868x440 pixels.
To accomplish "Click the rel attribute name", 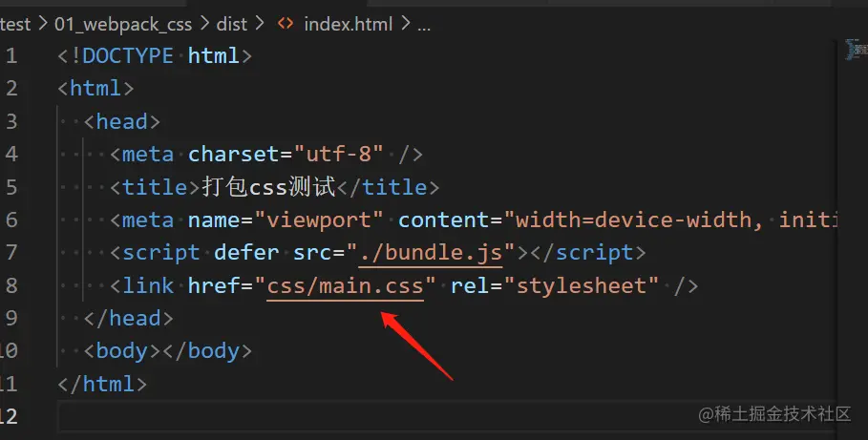I will coord(470,286).
